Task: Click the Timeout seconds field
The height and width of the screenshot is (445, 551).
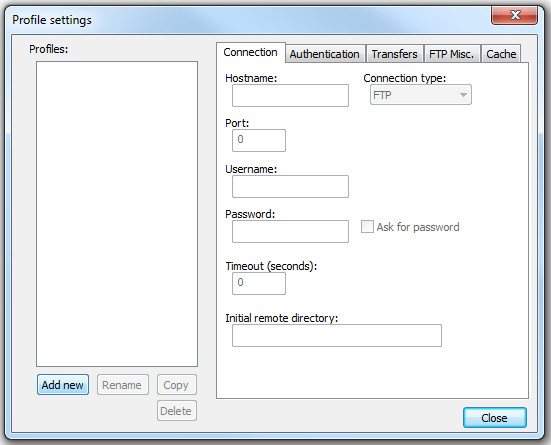Action: (259, 283)
